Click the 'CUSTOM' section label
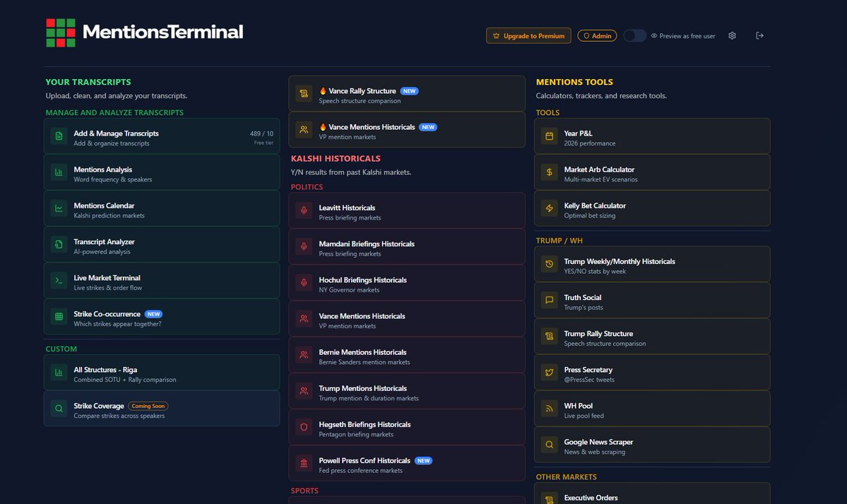Screen dimensions: 847x504 click(61, 349)
